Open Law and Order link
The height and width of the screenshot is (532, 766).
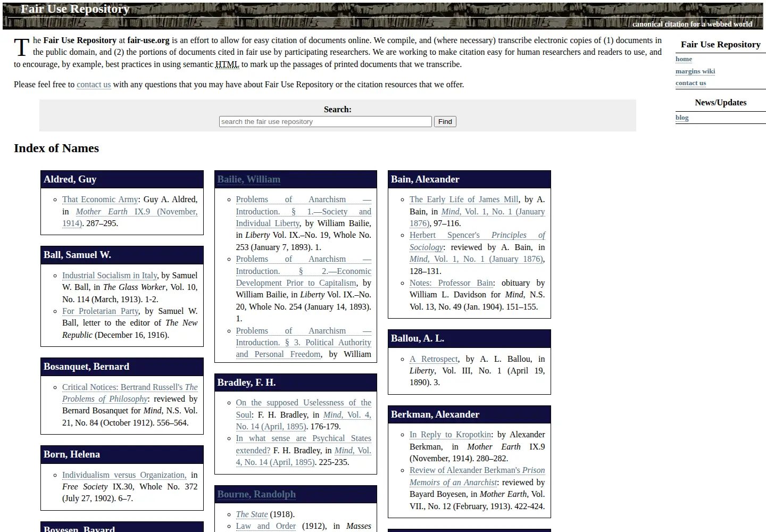(x=266, y=526)
